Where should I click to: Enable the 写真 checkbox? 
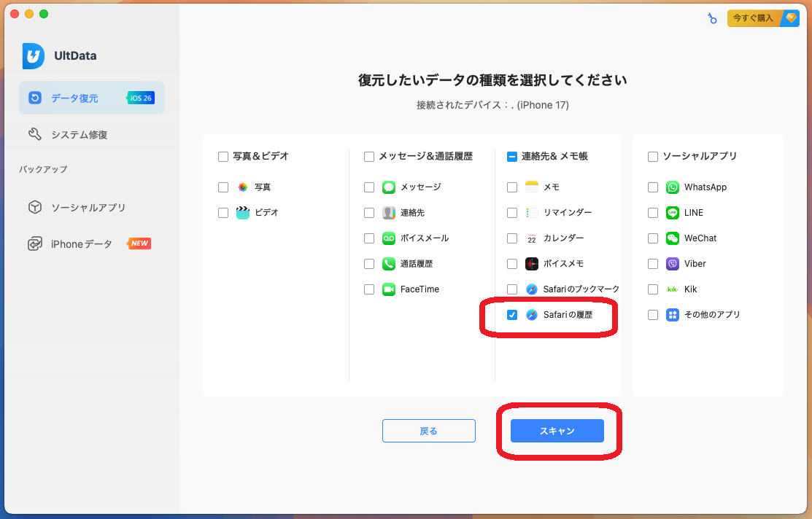click(223, 187)
